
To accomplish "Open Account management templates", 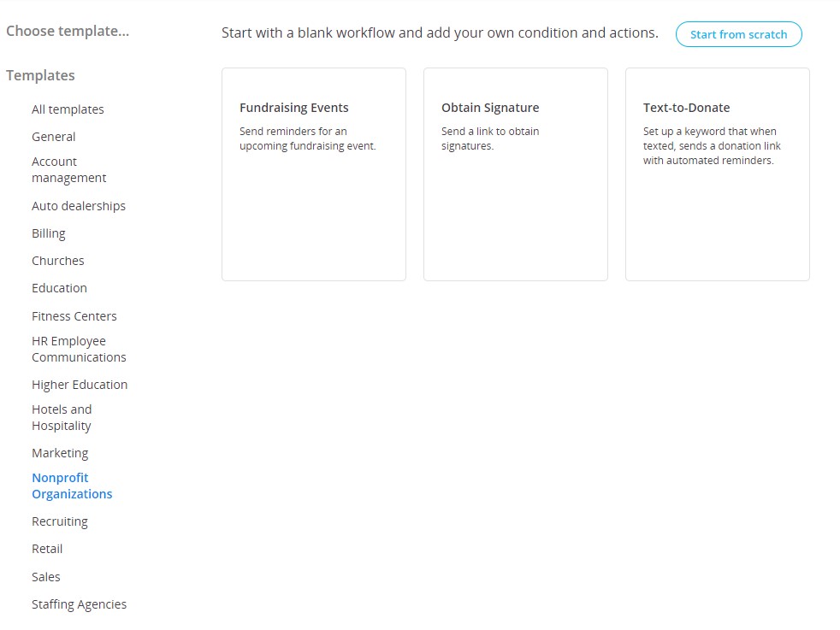I will (x=68, y=170).
